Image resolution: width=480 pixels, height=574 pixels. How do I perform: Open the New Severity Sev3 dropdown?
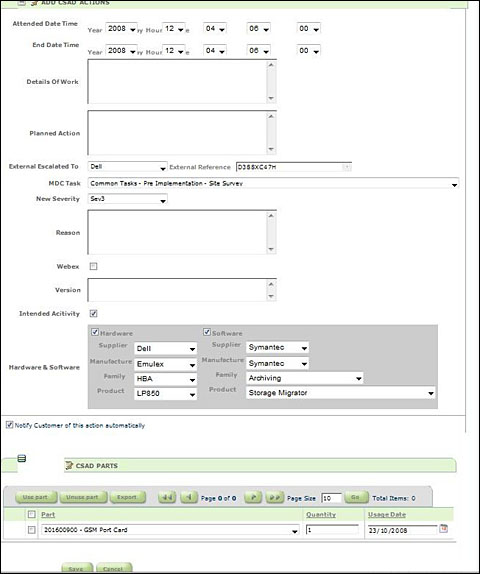(x=127, y=199)
